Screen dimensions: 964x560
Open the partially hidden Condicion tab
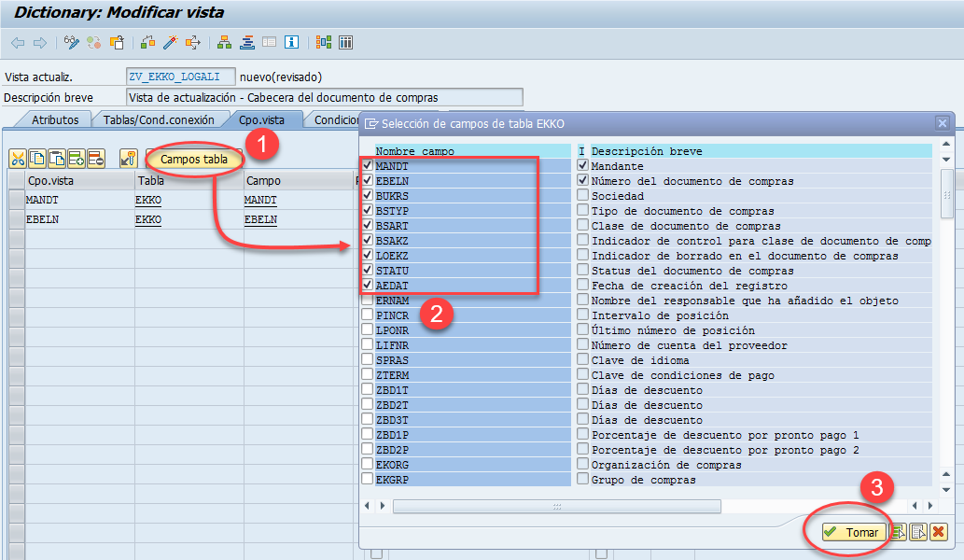(335, 119)
